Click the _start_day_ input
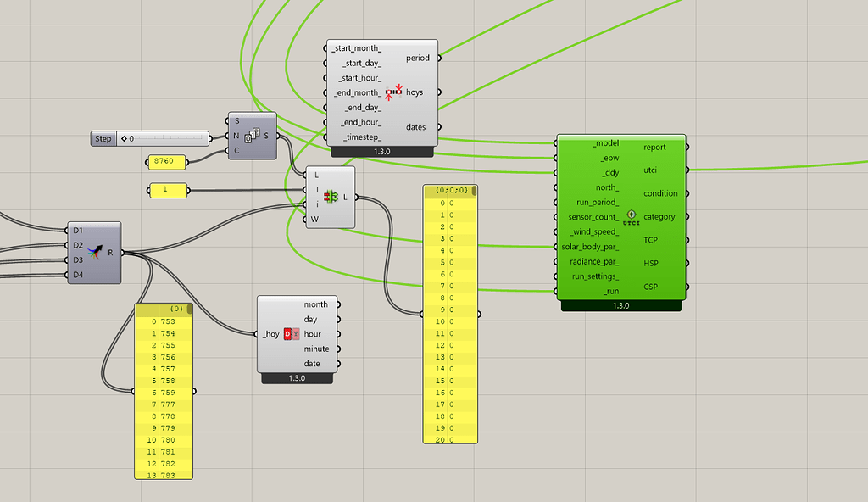Image resolution: width=868 pixels, height=502 pixels. point(361,63)
